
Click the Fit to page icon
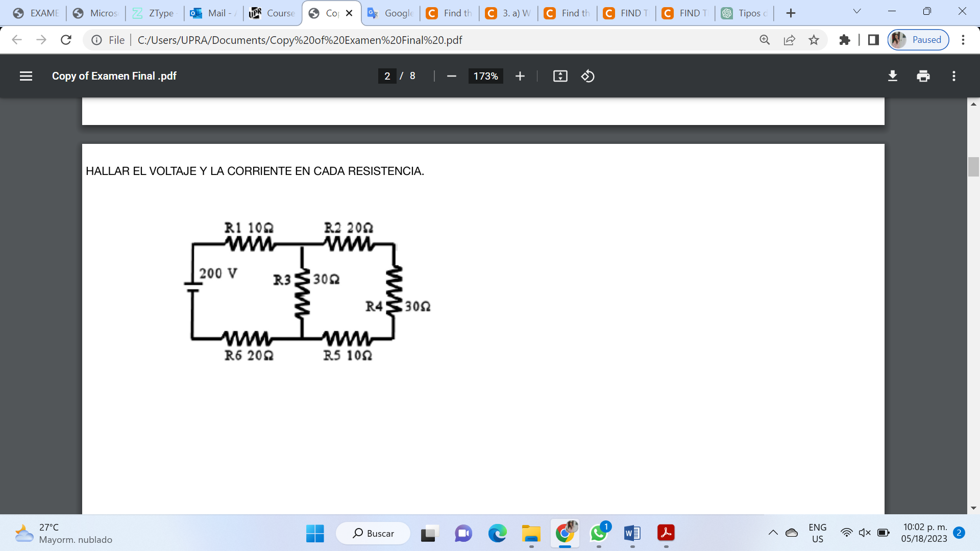pos(560,76)
